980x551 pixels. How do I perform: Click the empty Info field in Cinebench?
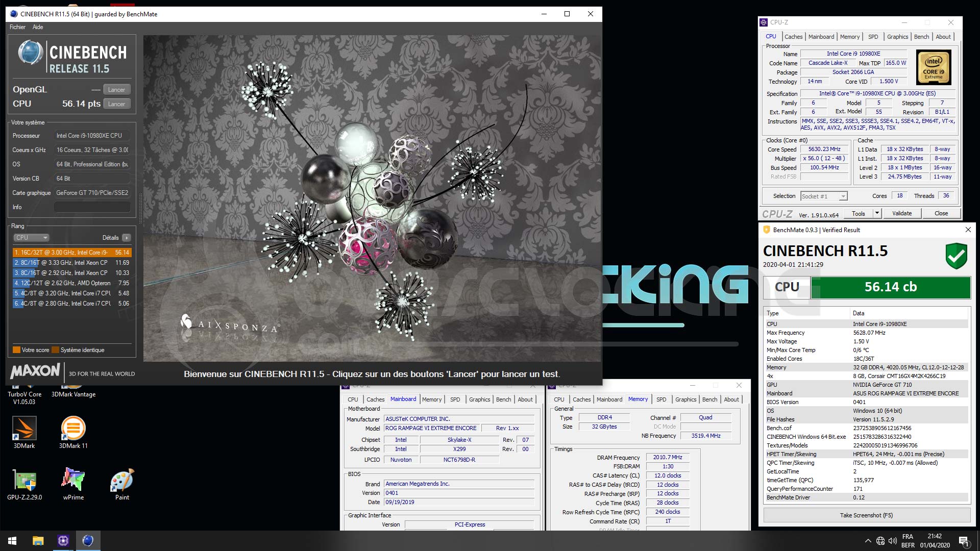(x=92, y=207)
